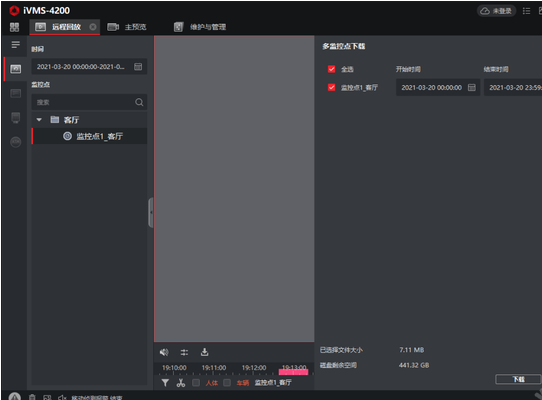Image resolution: width=542 pixels, height=400 pixels.
Task: Select the third sidebar device icon
Action: tap(16, 118)
